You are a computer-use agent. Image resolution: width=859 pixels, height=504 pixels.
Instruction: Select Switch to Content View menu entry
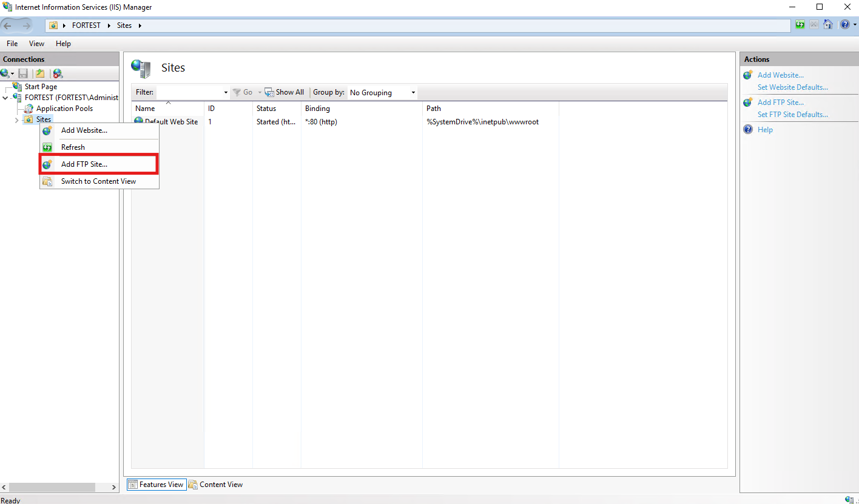coord(99,181)
